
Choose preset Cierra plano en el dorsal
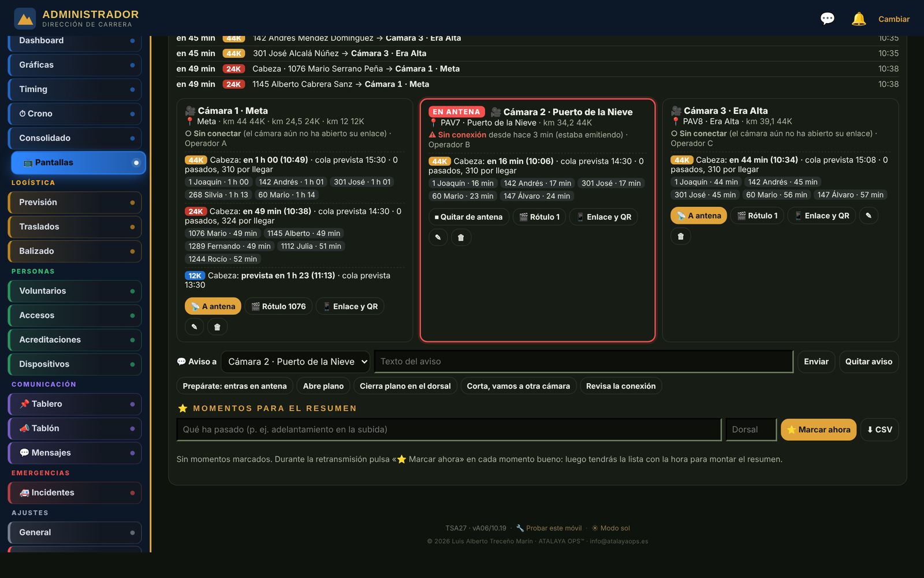click(x=405, y=386)
